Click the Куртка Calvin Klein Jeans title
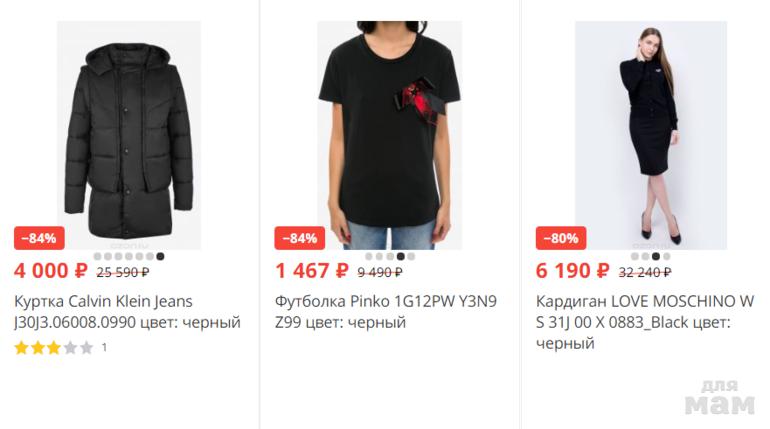The width and height of the screenshot is (770, 429). tap(128, 312)
